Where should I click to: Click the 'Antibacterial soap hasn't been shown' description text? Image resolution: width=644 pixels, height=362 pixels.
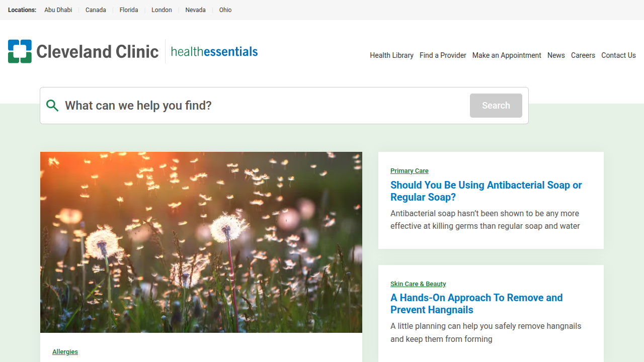485,220
